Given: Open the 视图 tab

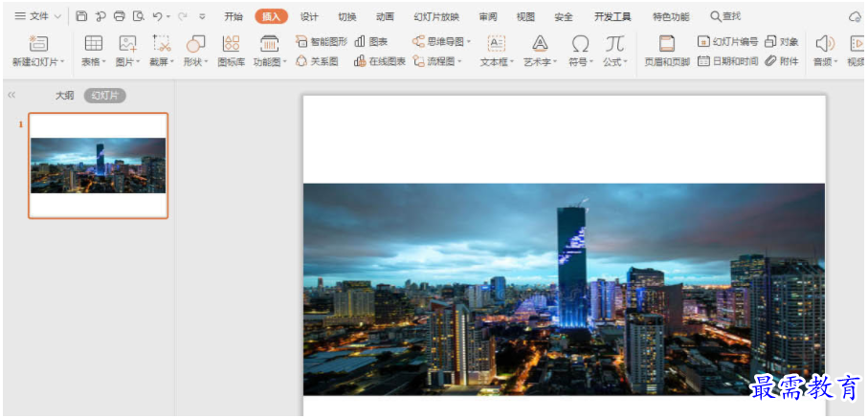Looking at the screenshot, I should point(525,16).
